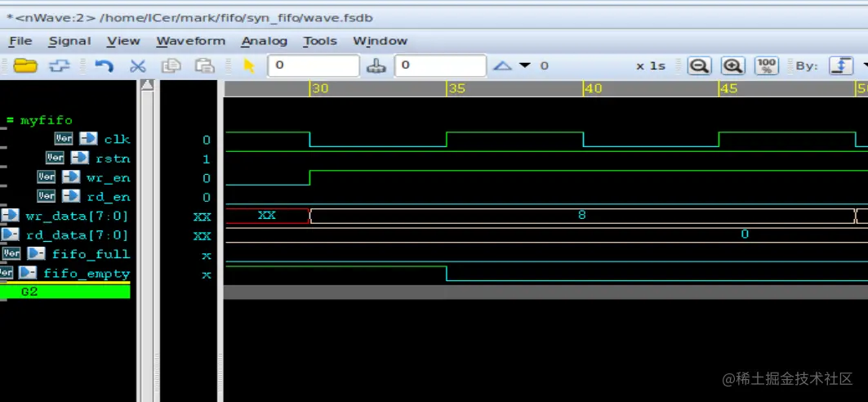
Task: Click the scissors cut icon
Action: [137, 66]
